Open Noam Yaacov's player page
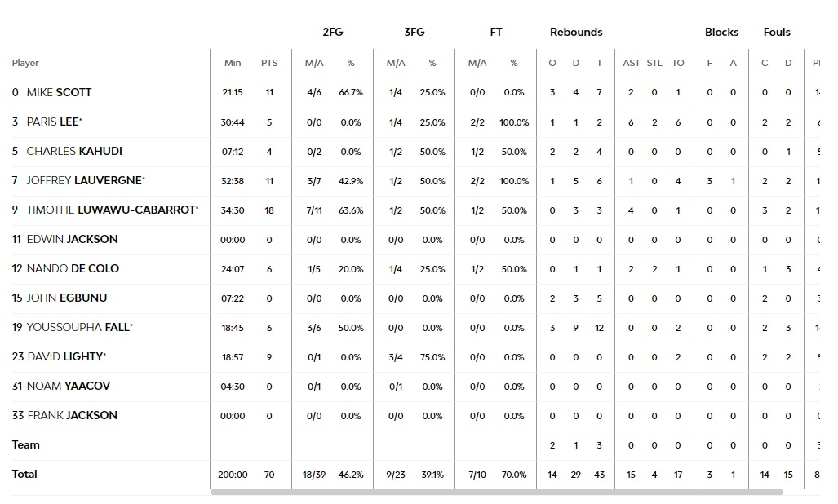The width and height of the screenshot is (838, 504). 69,387
